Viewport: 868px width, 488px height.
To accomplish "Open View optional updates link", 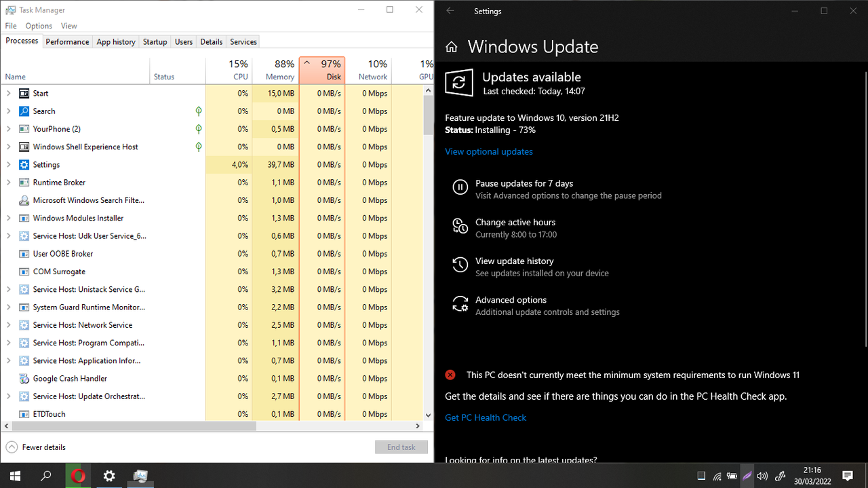I will click(489, 151).
